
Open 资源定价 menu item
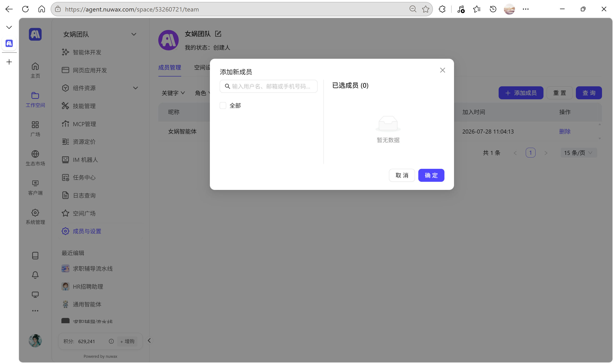[100, 142]
